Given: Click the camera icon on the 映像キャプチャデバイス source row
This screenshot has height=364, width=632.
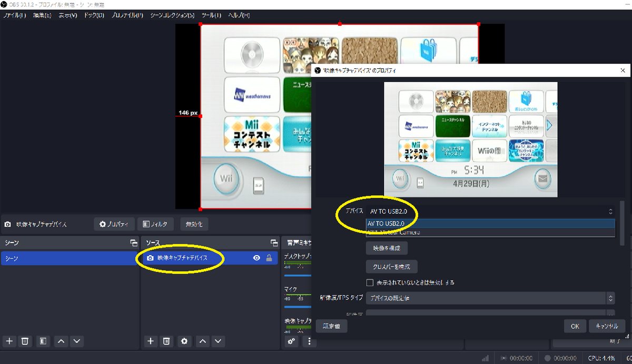Looking at the screenshot, I should (x=150, y=258).
